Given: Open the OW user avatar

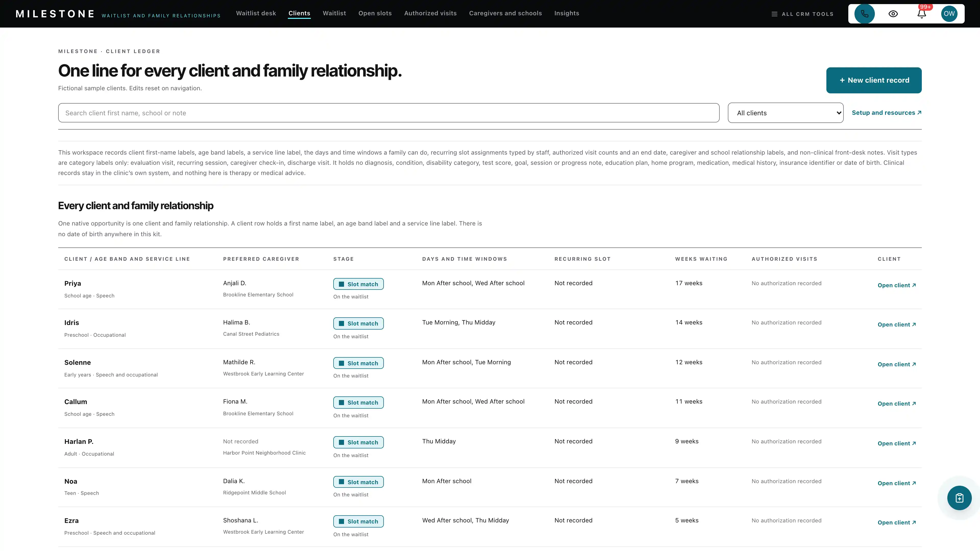Looking at the screenshot, I should [x=949, y=14].
